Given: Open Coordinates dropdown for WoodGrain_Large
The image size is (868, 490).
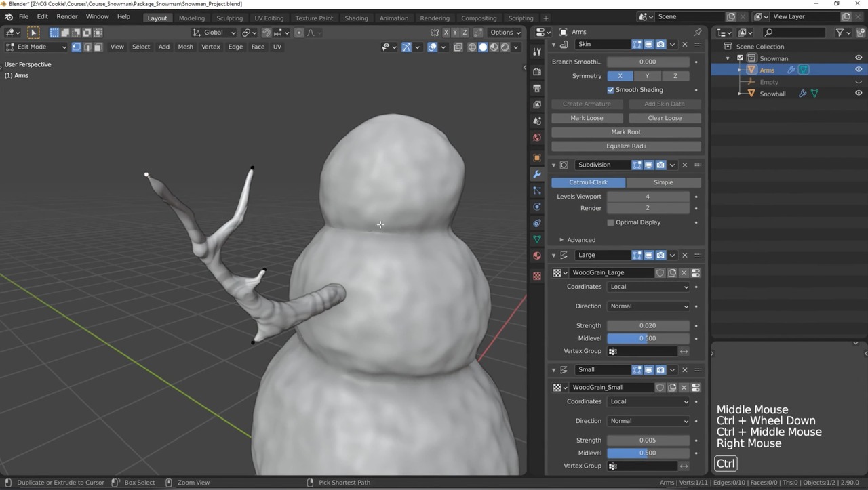Looking at the screenshot, I should point(648,287).
